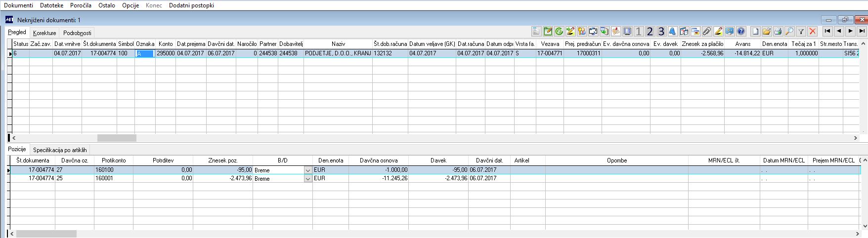Open the blue question mark help icon

pyautogui.click(x=741, y=32)
